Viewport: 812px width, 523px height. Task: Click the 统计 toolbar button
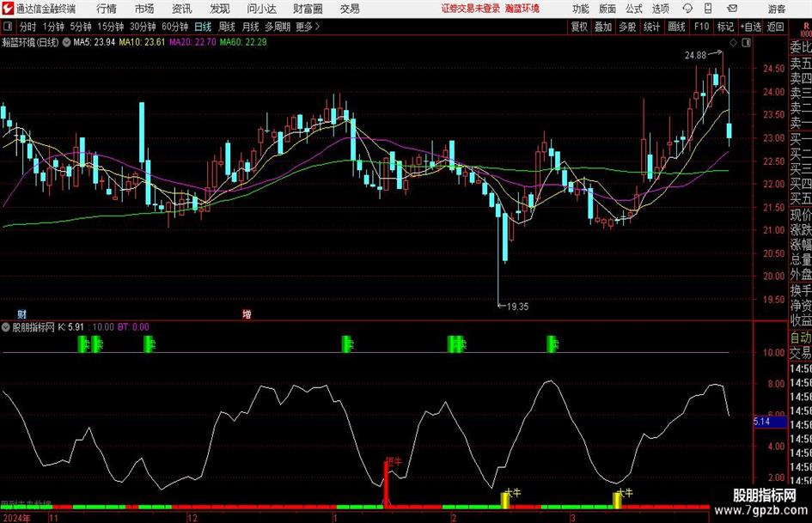click(x=651, y=27)
